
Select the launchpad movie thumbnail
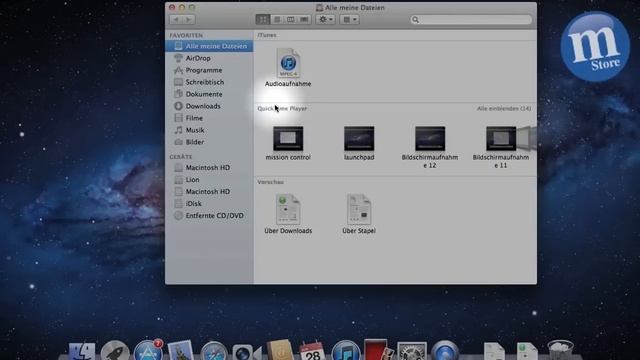coord(359,138)
